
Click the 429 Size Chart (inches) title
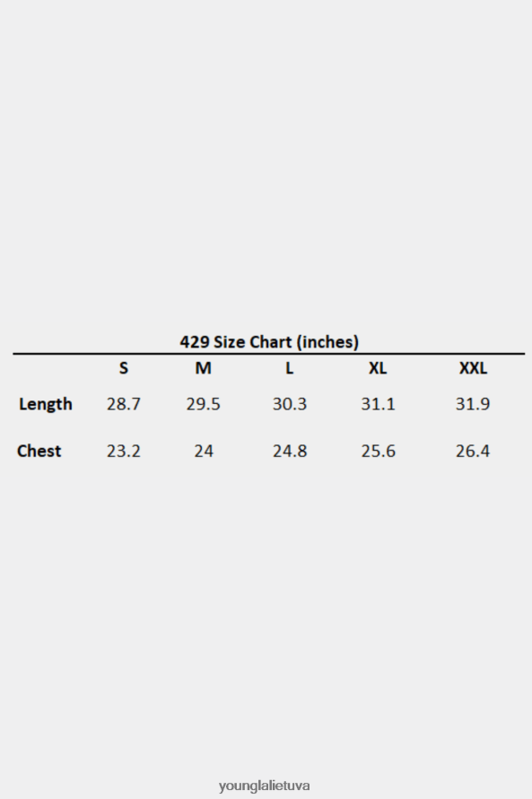click(269, 342)
